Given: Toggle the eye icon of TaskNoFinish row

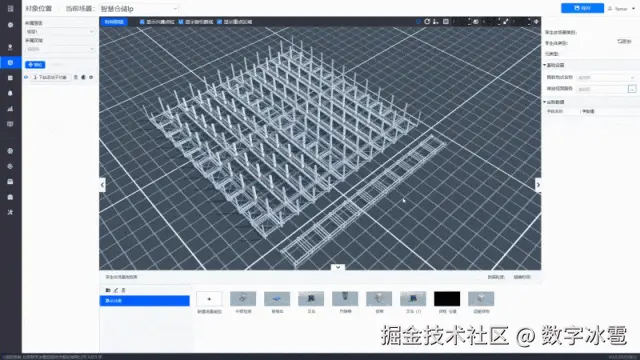Looking at the screenshot, I should (x=26, y=77).
